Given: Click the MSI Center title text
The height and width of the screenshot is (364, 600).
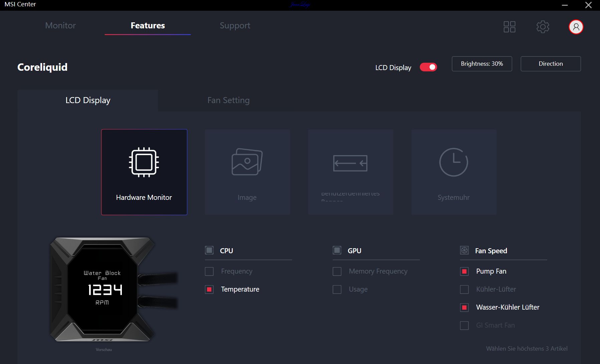Looking at the screenshot, I should [x=20, y=4].
